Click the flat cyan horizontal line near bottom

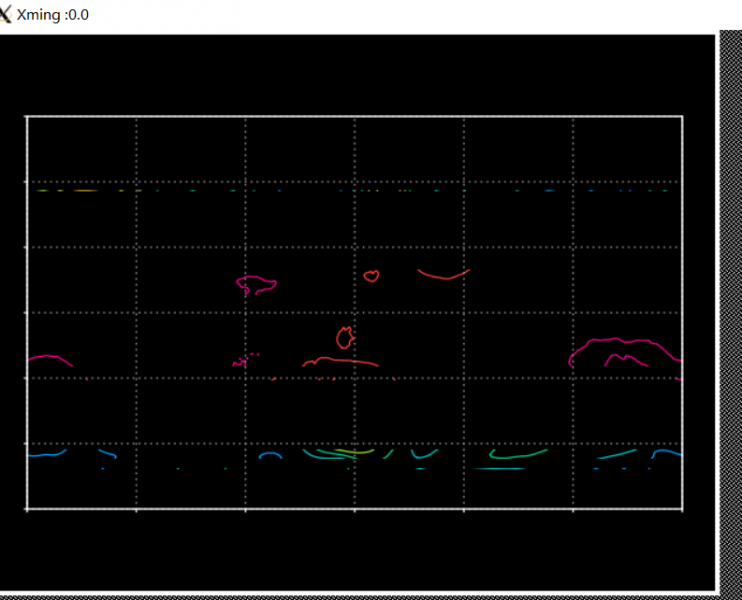[x=500, y=468]
